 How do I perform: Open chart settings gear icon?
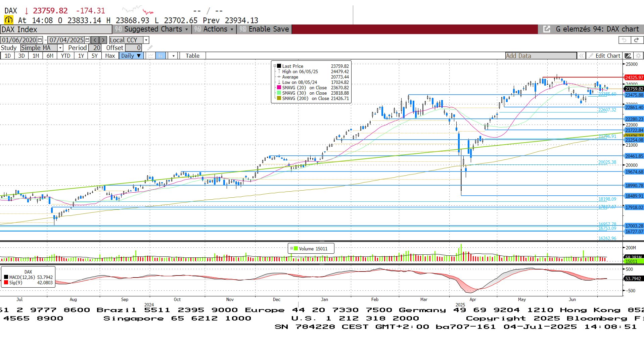pos(638,56)
